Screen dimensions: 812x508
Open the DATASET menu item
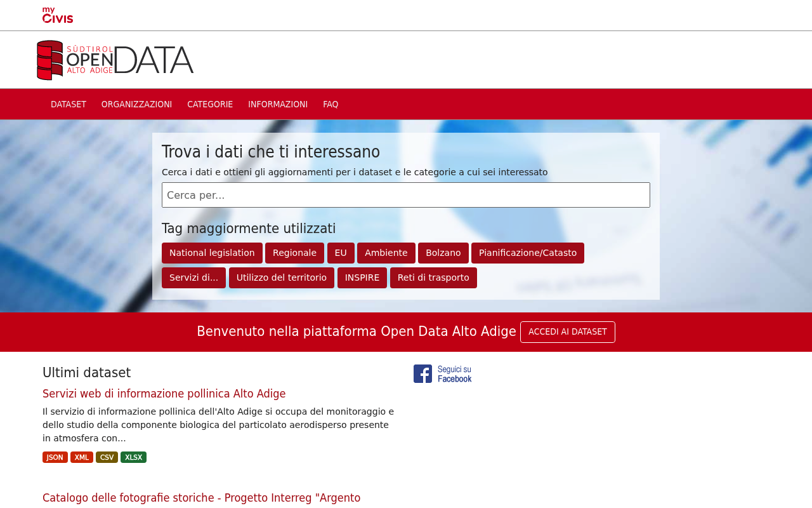click(x=69, y=104)
